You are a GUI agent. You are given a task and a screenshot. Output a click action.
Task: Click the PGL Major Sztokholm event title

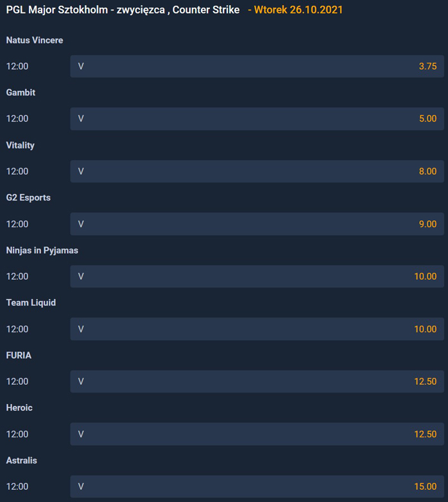[x=123, y=10]
